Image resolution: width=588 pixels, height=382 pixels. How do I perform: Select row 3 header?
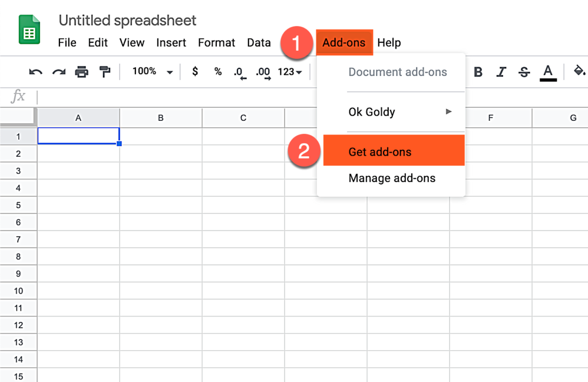(x=18, y=171)
